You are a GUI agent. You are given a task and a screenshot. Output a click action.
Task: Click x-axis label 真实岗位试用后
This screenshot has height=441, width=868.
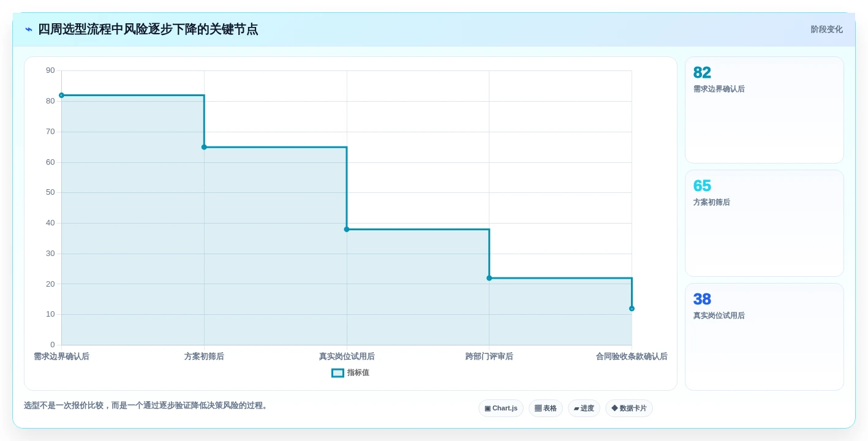coord(347,356)
